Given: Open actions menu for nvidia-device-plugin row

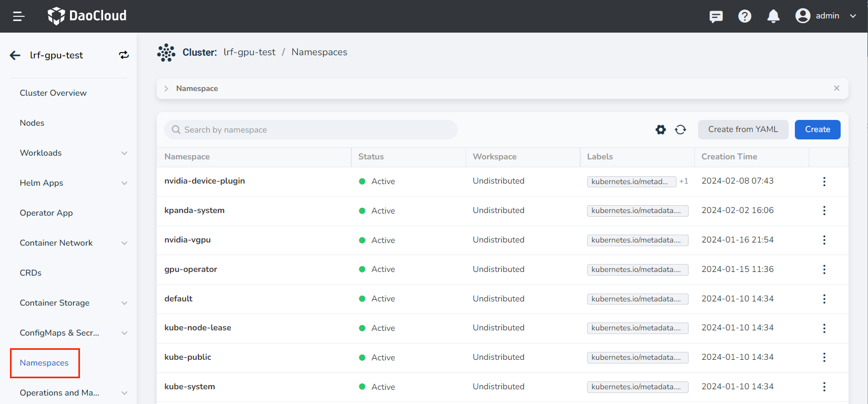Looking at the screenshot, I should (x=824, y=181).
